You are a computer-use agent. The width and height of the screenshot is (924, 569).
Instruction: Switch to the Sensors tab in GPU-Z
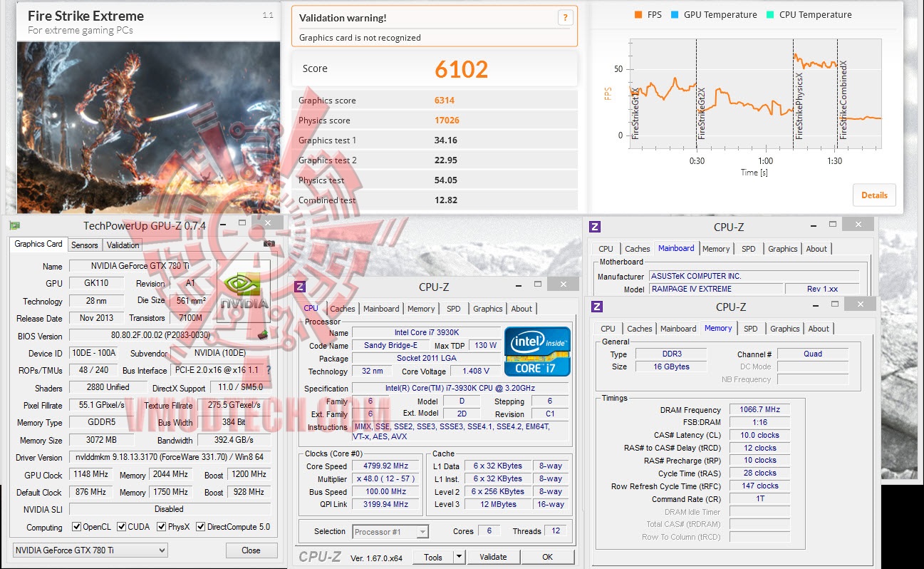pos(85,245)
